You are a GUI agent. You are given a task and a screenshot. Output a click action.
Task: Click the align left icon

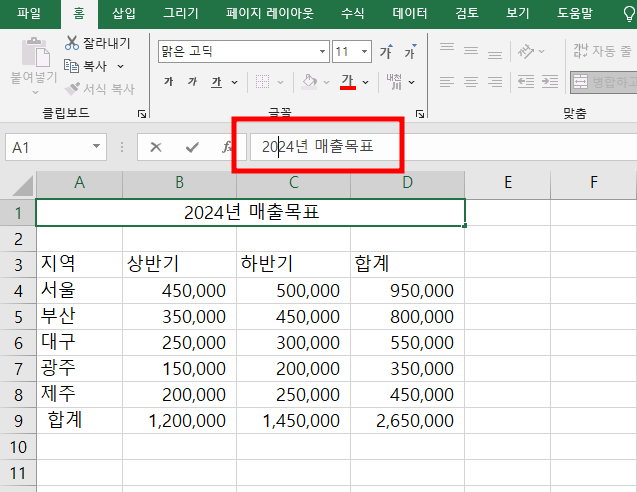click(447, 82)
